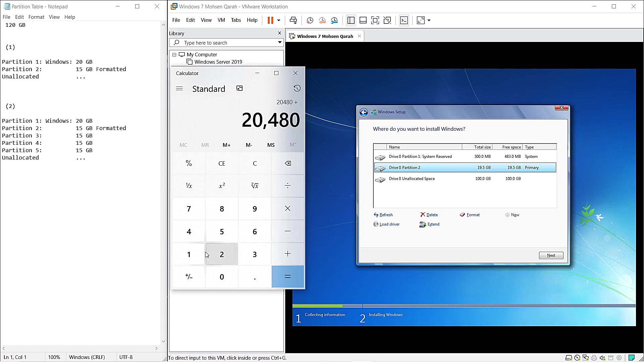The image size is (644, 362).
Task: Click the VMware pause (suspend) icon
Action: tap(270, 20)
